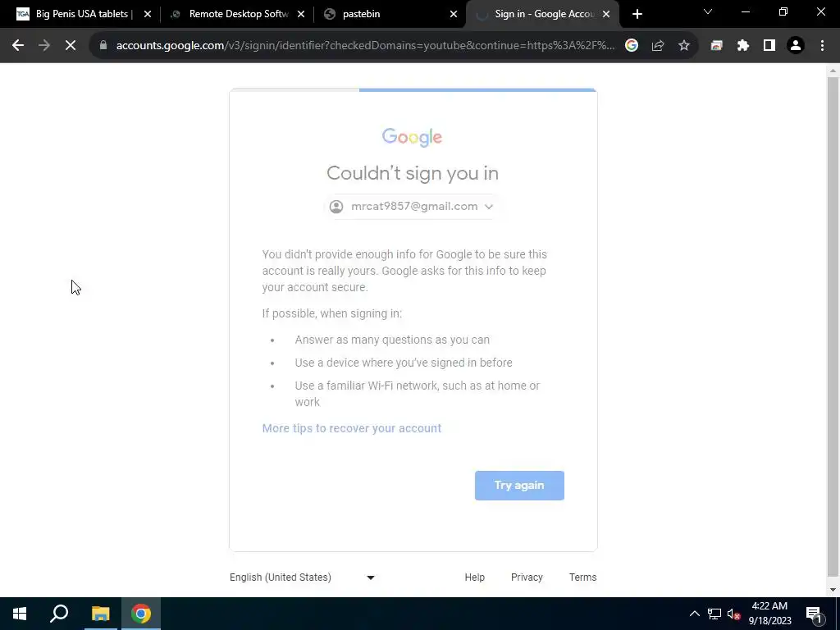Click the Google icon in address bar
Viewport: 840px width, 630px height.
(x=632, y=46)
